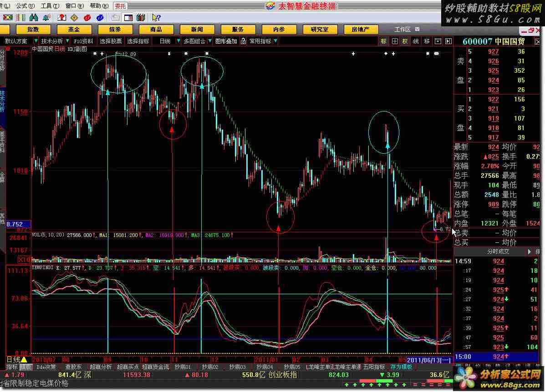Click the 工作区 label
The width and height of the screenshot is (545, 392).
tap(402, 30)
